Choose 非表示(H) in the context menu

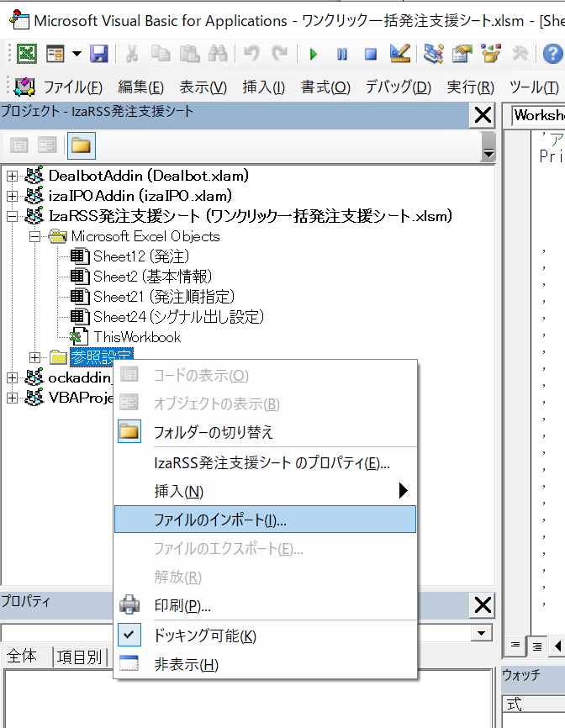[x=265, y=665]
